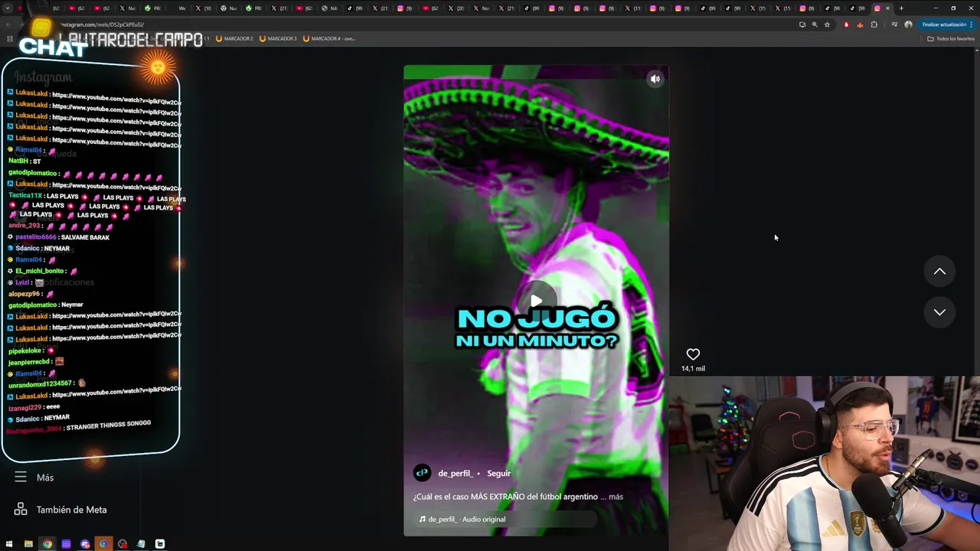Open the media control icon in the Chrome toolbar
The image size is (980, 551).
coord(894,24)
